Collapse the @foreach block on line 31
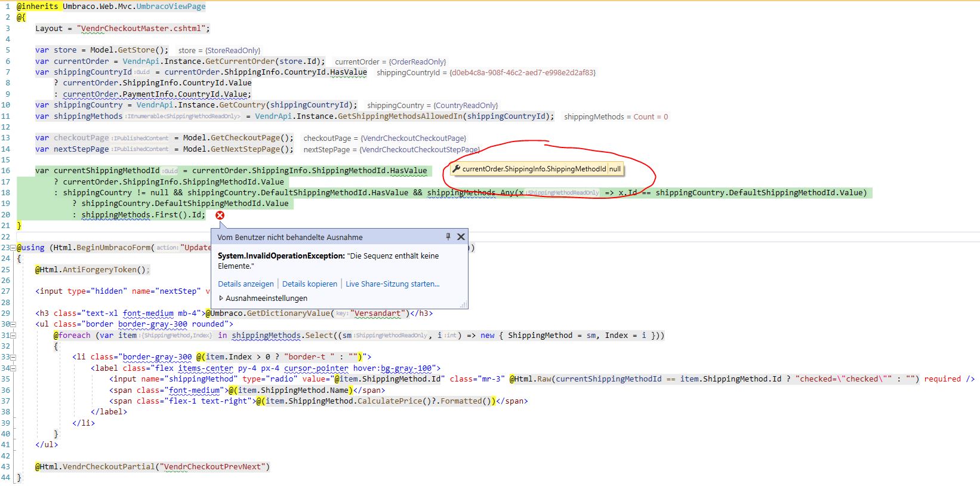 pyautogui.click(x=13, y=336)
